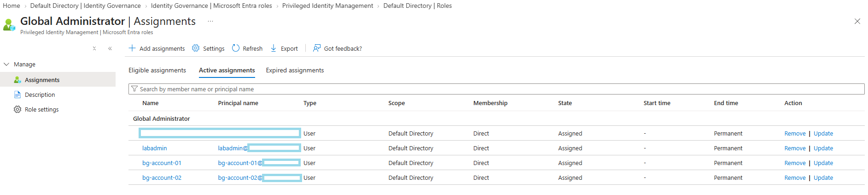Update the bg-account-01 assignment

click(823, 163)
